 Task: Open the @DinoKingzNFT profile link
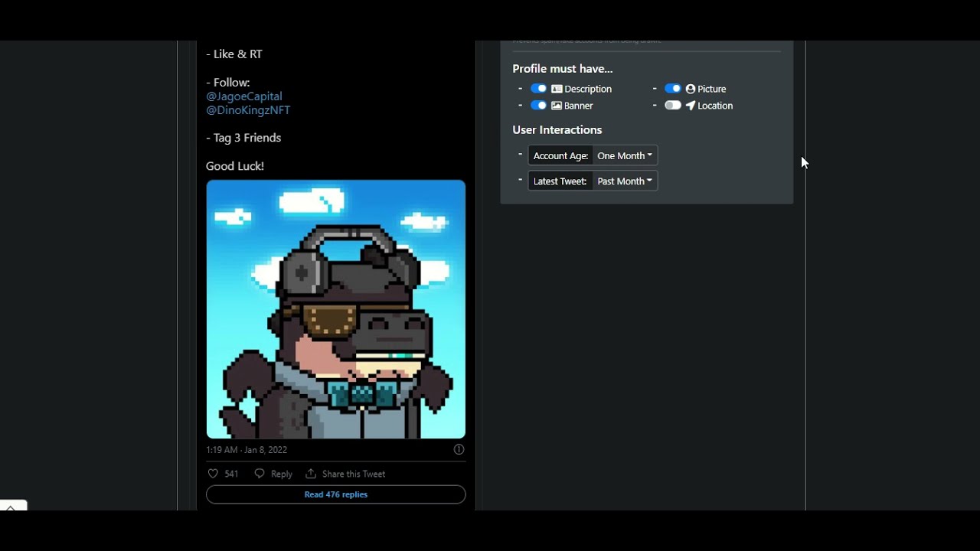click(248, 110)
